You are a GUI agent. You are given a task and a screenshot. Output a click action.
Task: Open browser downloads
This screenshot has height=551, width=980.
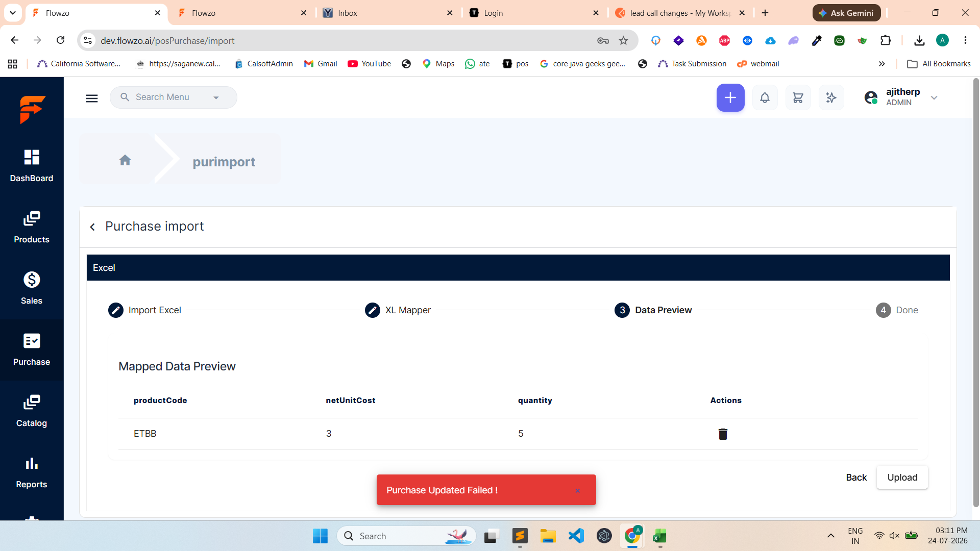(x=919, y=40)
